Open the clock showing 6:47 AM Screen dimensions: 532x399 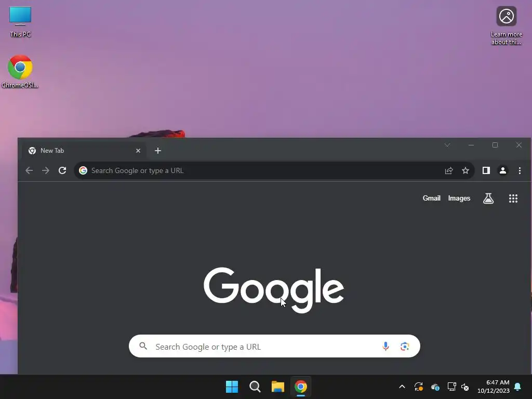pos(494,387)
